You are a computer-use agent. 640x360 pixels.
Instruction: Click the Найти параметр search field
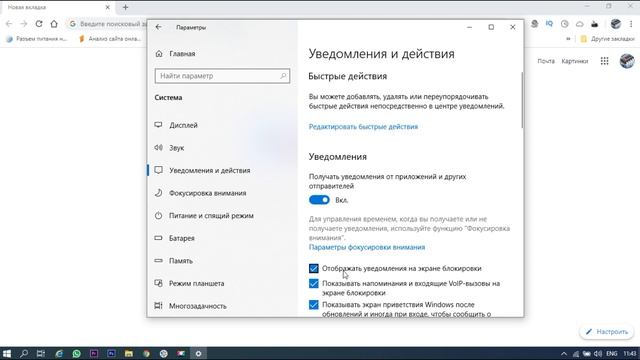tap(222, 76)
